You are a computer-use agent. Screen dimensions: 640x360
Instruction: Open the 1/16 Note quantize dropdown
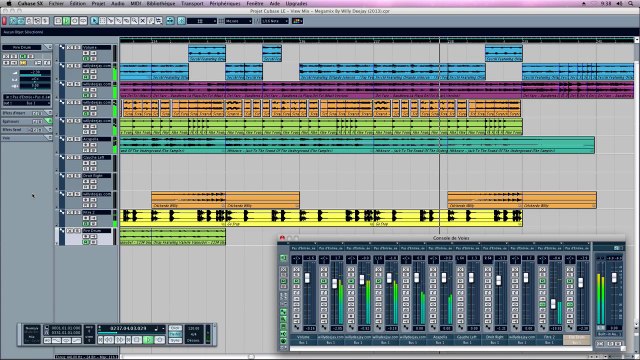point(275,20)
